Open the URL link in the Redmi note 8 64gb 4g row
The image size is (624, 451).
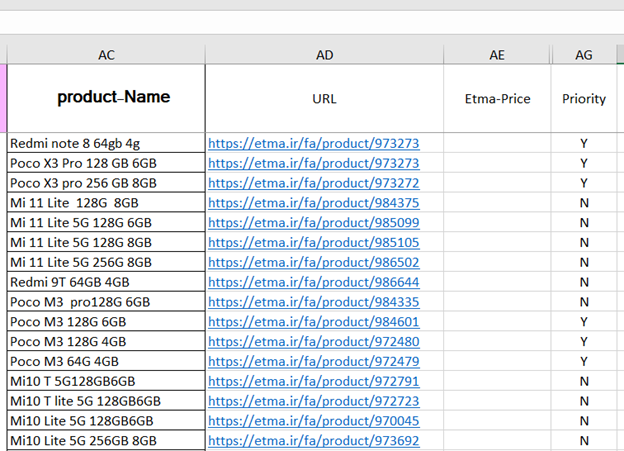[x=314, y=143]
